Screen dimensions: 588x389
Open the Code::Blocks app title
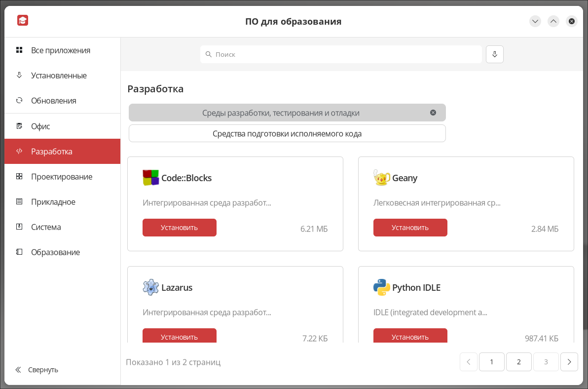[186, 178]
